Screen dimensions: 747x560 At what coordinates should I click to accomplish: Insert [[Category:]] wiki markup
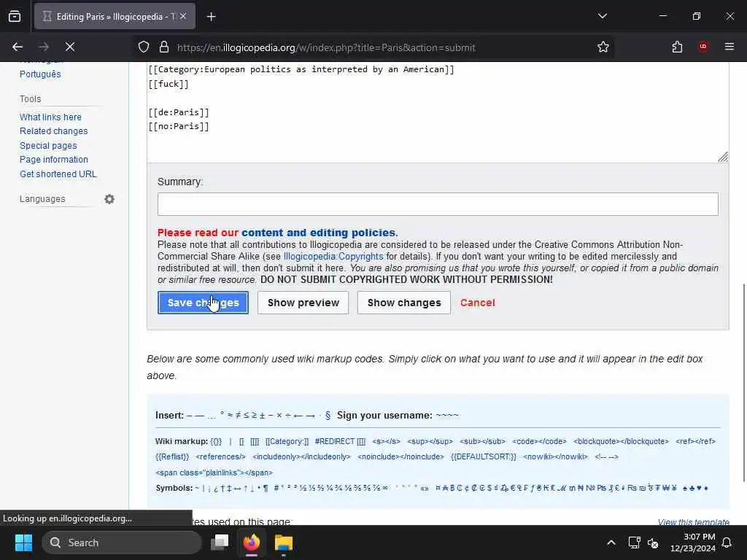pyautogui.click(x=287, y=441)
